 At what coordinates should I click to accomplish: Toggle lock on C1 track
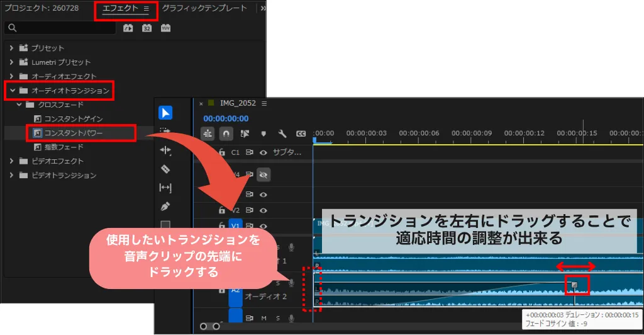click(222, 152)
